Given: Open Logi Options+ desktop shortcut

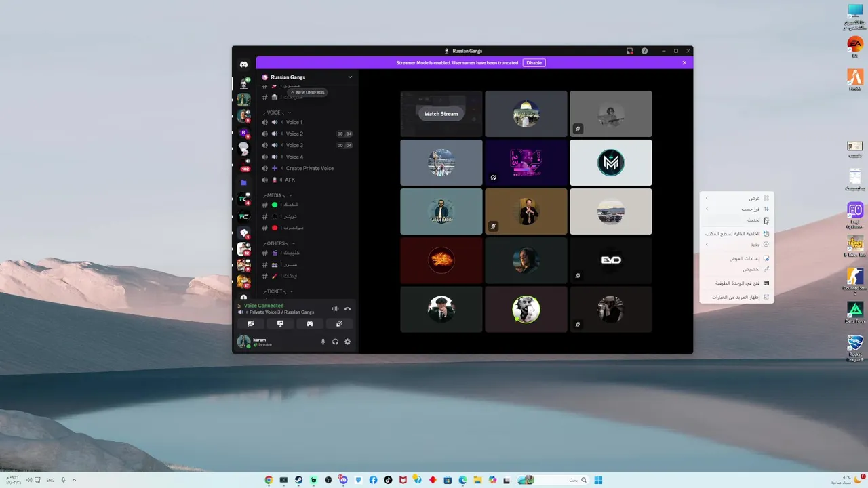Looking at the screenshot, I should pos(855,214).
